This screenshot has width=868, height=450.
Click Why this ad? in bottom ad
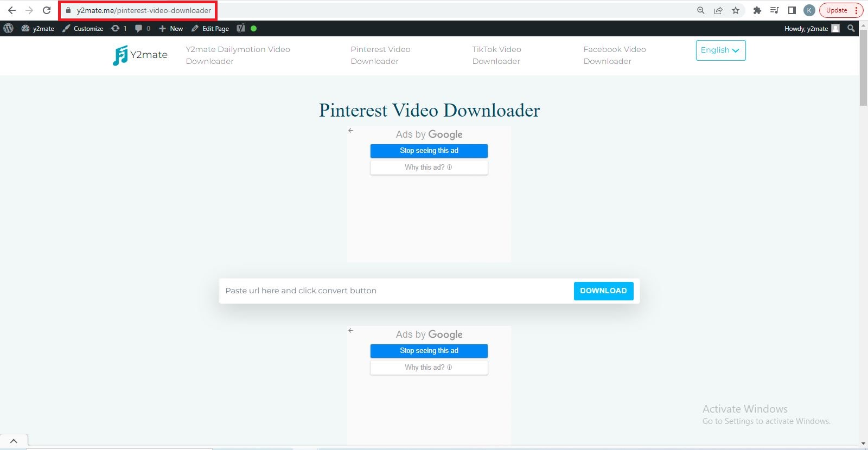click(x=429, y=368)
